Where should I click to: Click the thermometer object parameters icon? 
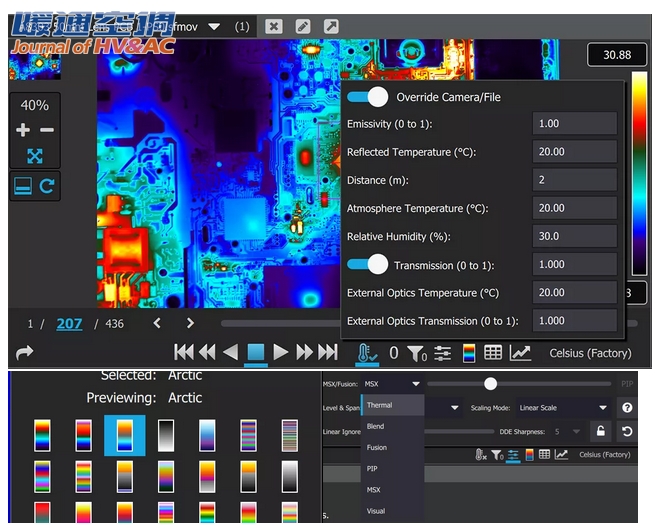click(367, 352)
